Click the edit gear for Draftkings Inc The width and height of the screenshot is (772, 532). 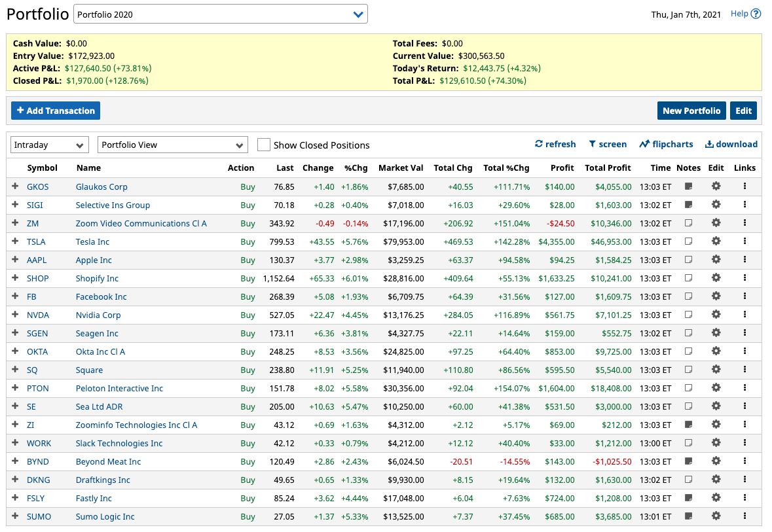click(x=716, y=480)
